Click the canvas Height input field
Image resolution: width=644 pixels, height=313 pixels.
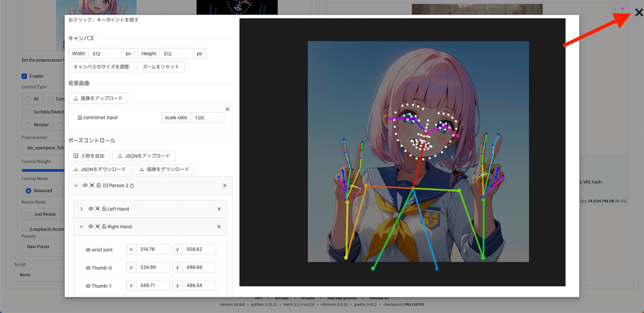[177, 54]
